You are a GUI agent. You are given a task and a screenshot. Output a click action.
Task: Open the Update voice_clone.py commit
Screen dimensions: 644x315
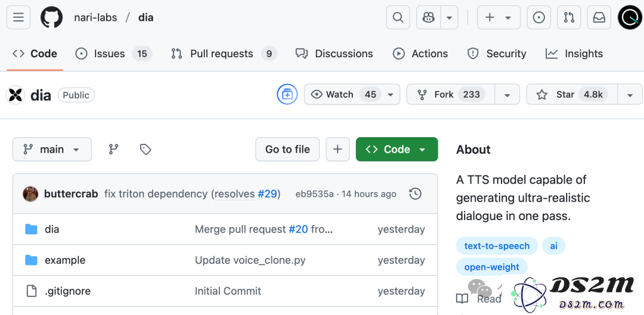click(250, 260)
